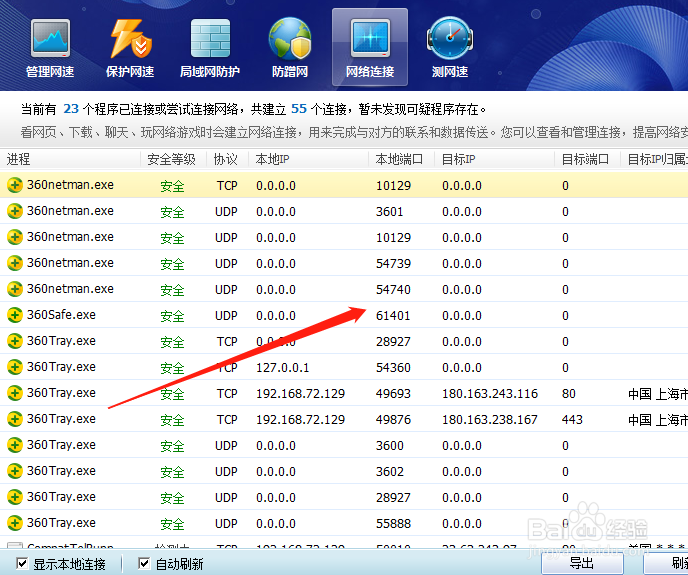Open the 防蹭网 globe shield tool
Viewport: 688px width, 575px height.
click(290, 48)
